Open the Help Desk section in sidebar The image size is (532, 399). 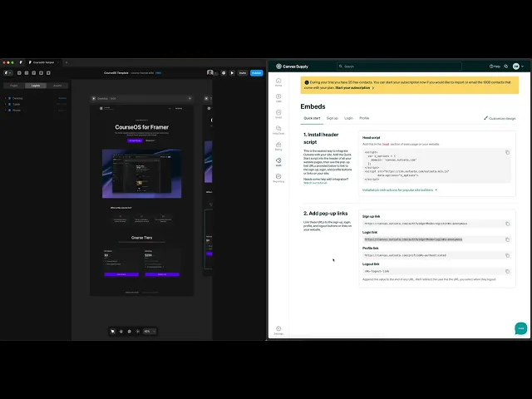(x=278, y=130)
